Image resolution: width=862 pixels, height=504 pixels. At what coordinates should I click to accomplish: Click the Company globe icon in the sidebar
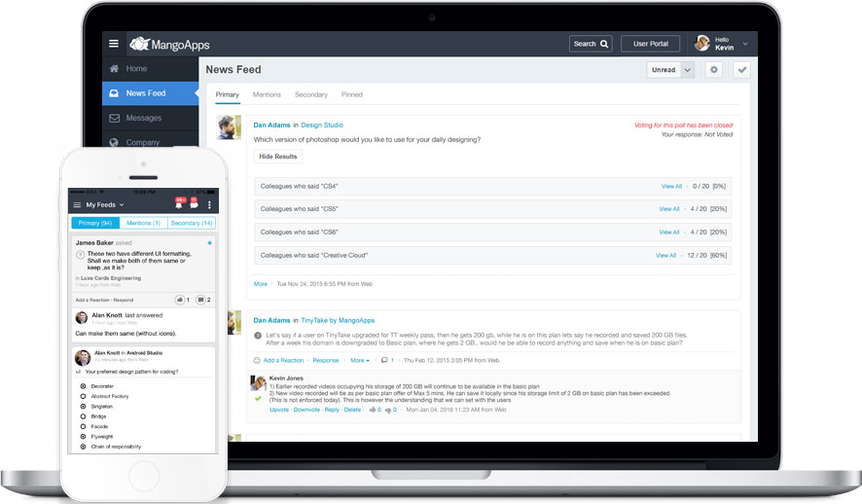[114, 142]
